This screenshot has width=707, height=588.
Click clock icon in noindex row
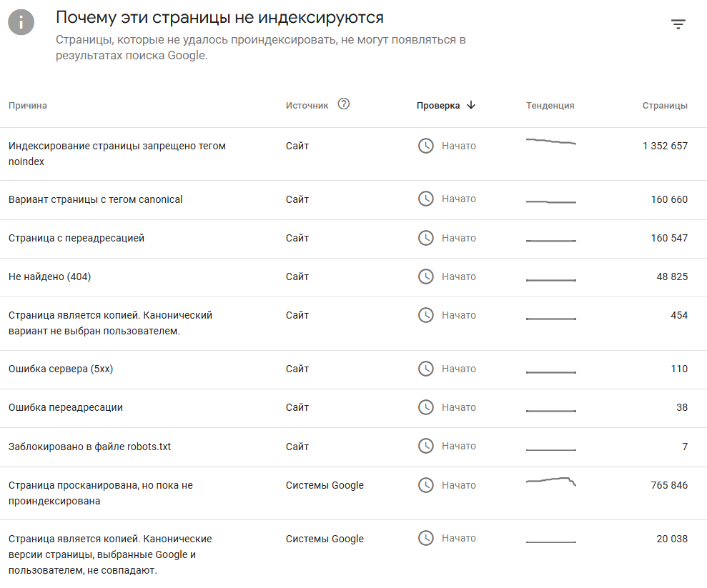(425, 146)
